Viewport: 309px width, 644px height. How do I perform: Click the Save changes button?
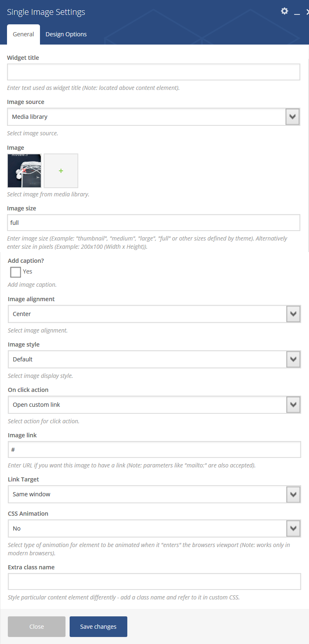pyautogui.click(x=98, y=627)
